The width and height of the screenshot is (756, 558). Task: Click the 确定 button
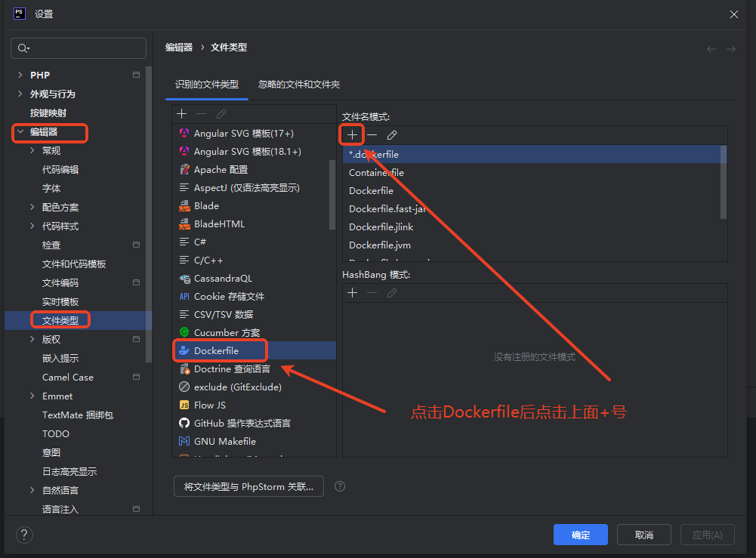pos(580,535)
